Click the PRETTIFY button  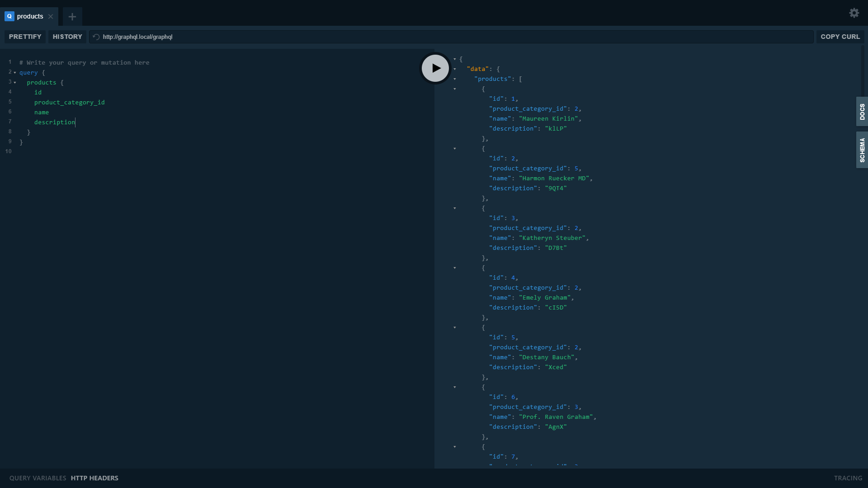[x=24, y=37]
